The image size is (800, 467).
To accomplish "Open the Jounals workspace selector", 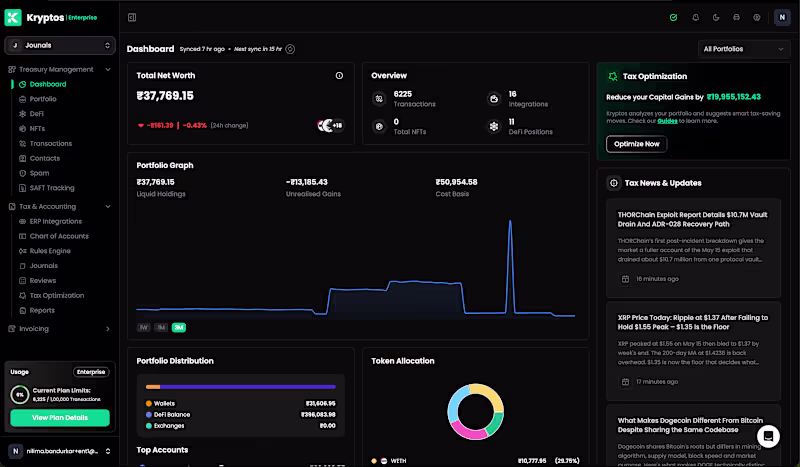I will pyautogui.click(x=60, y=45).
